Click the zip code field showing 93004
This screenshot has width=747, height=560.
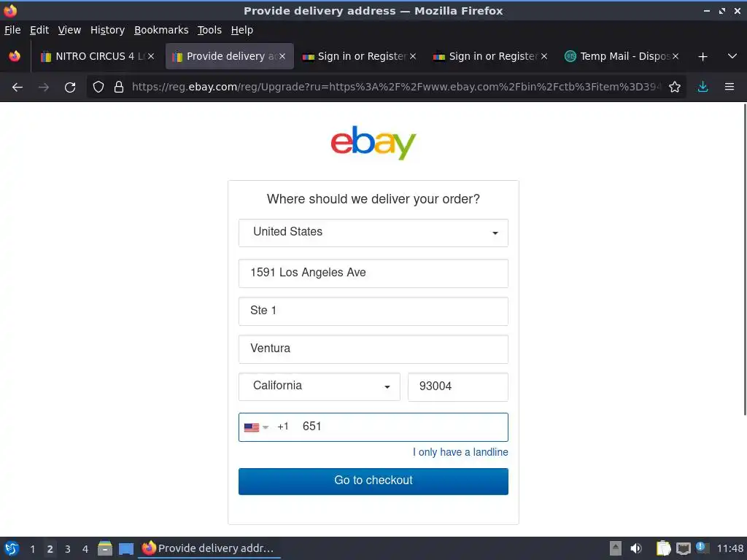click(458, 386)
